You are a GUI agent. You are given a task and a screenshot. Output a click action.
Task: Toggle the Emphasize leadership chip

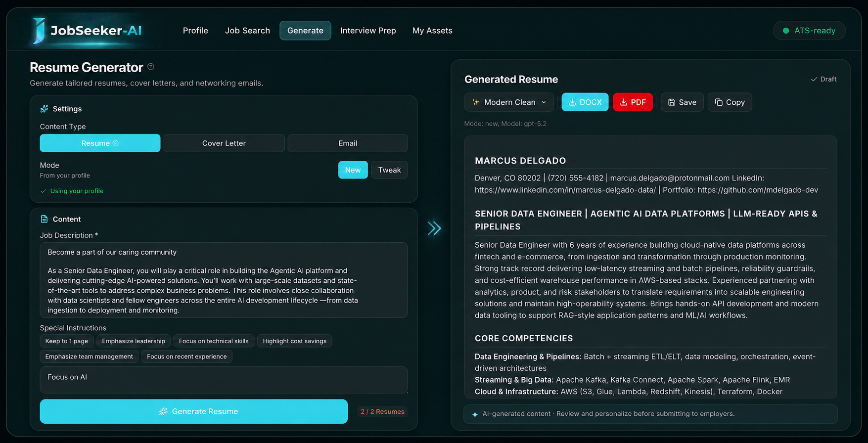point(134,341)
